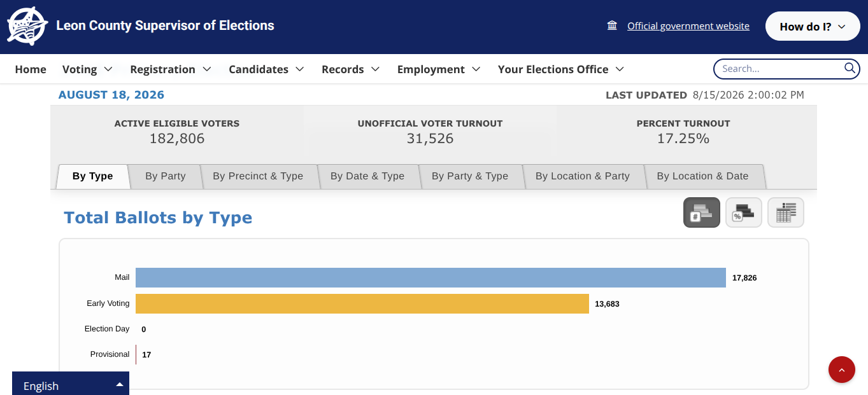Screen dimensions: 868x395
Task: Open the How do I? dropdown
Action: pyautogui.click(x=813, y=26)
